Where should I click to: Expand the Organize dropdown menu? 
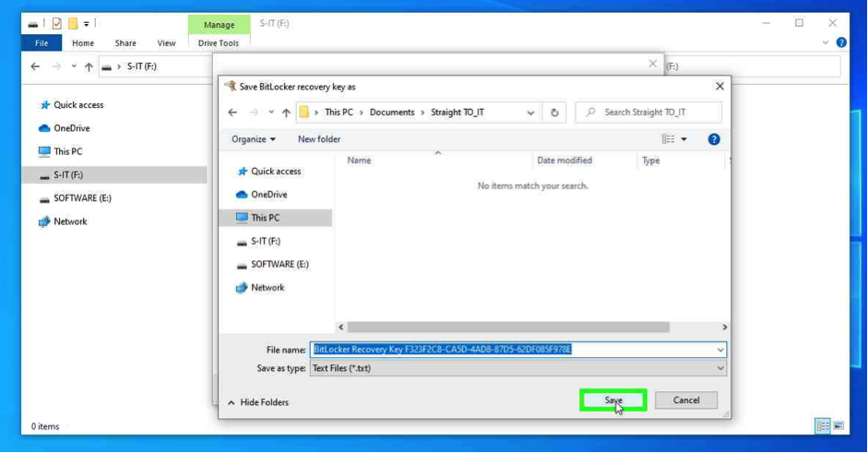pos(253,139)
